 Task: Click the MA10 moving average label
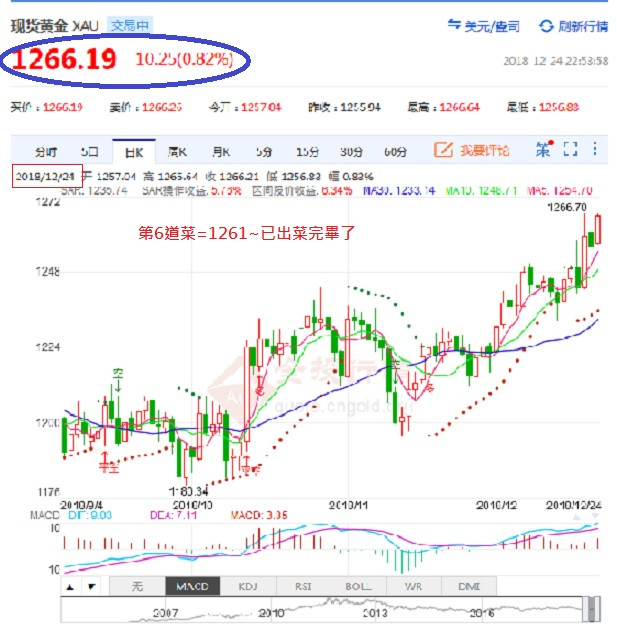tap(481, 191)
